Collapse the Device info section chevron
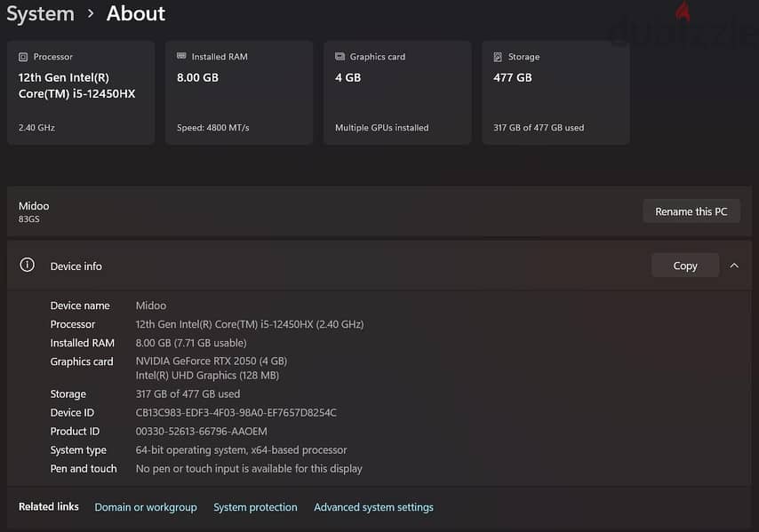759x532 pixels. click(734, 266)
